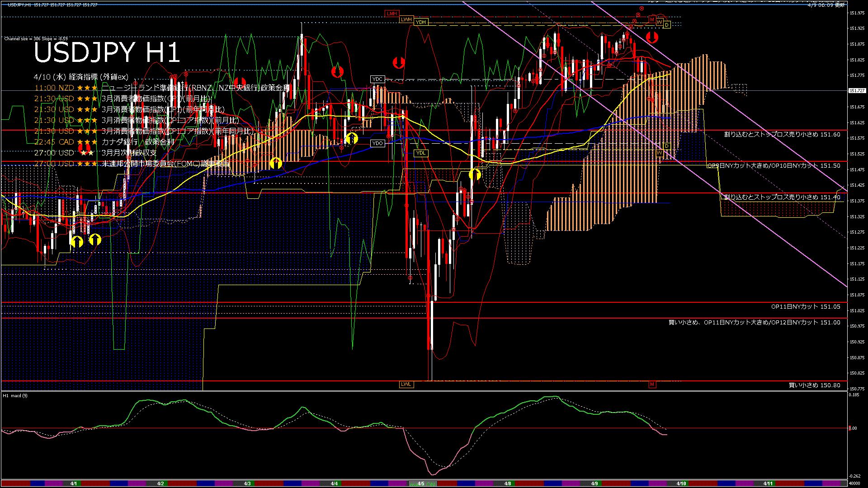Click the MACD 0.00 axis value
This screenshot has height=488, width=868.
click(x=853, y=428)
